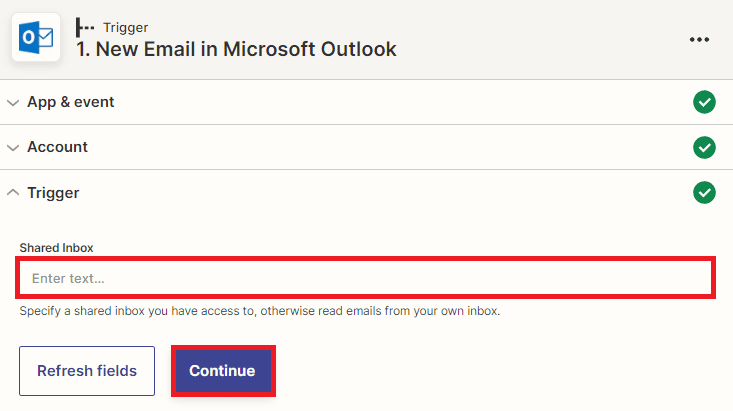Click the Microsoft Outlook app icon
Screen dimensions: 733x411
tap(37, 38)
